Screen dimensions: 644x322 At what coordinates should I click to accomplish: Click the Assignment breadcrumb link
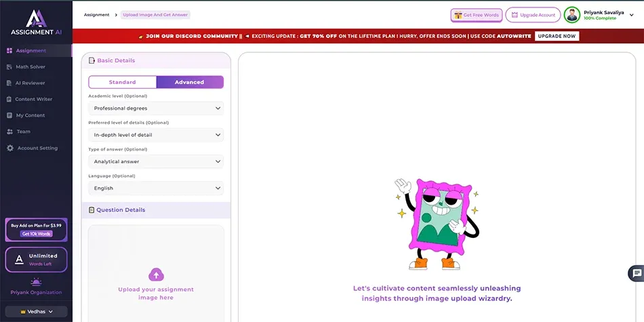click(x=96, y=15)
